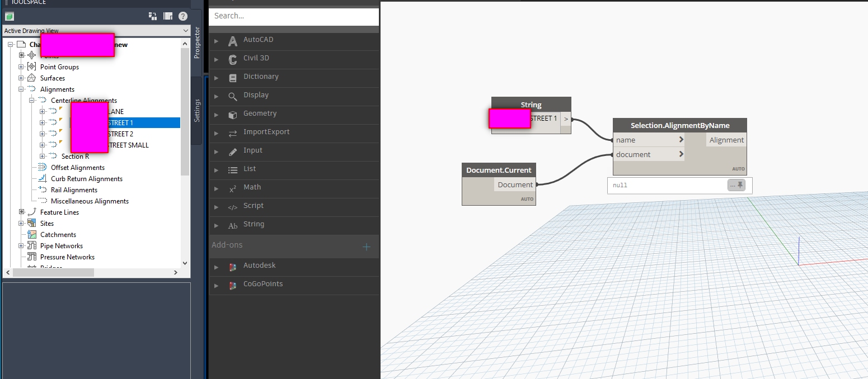This screenshot has width=868, height=379.
Task: Click the String node output port arrow
Action: pyautogui.click(x=566, y=119)
